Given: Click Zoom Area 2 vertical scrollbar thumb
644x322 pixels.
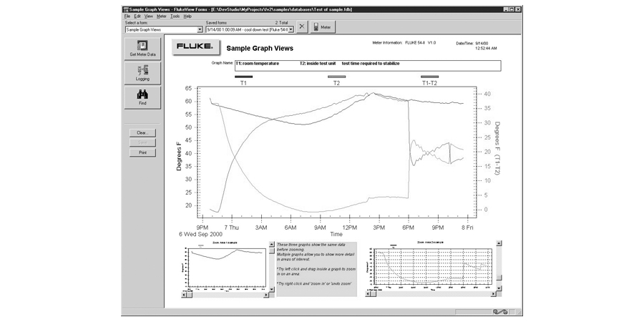Looking at the screenshot, I should tap(499, 278).
